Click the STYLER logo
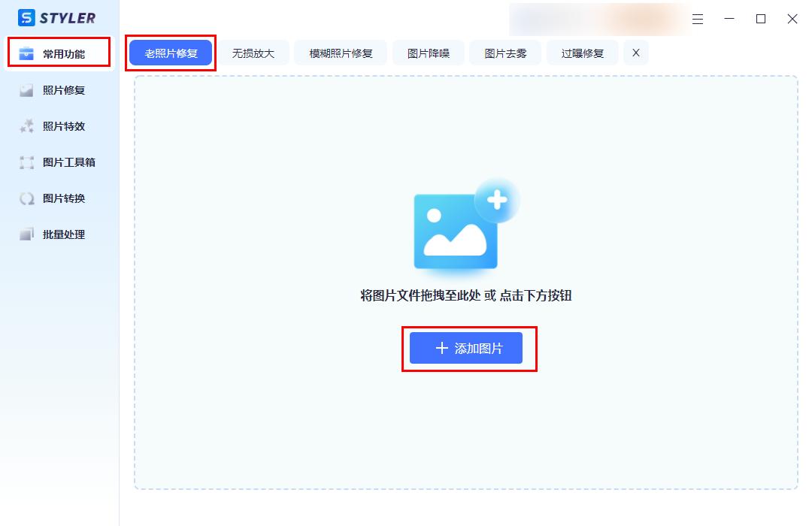Viewport: 812px width, 526px height. click(57, 17)
